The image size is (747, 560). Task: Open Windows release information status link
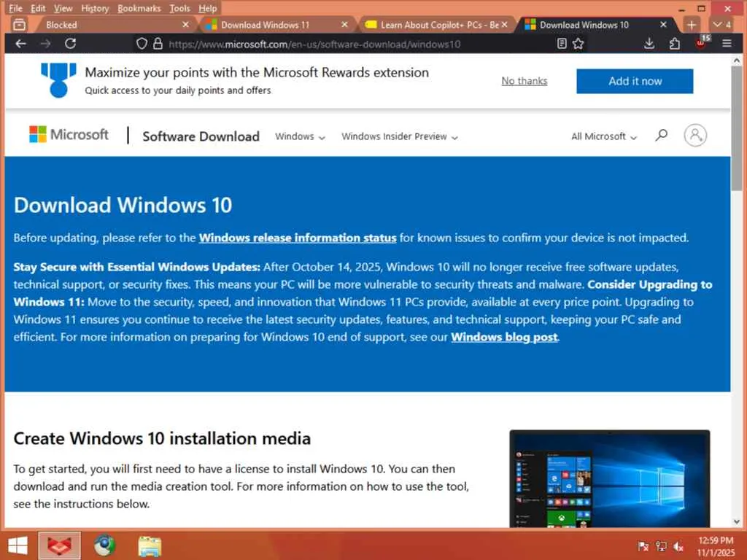[x=298, y=238]
